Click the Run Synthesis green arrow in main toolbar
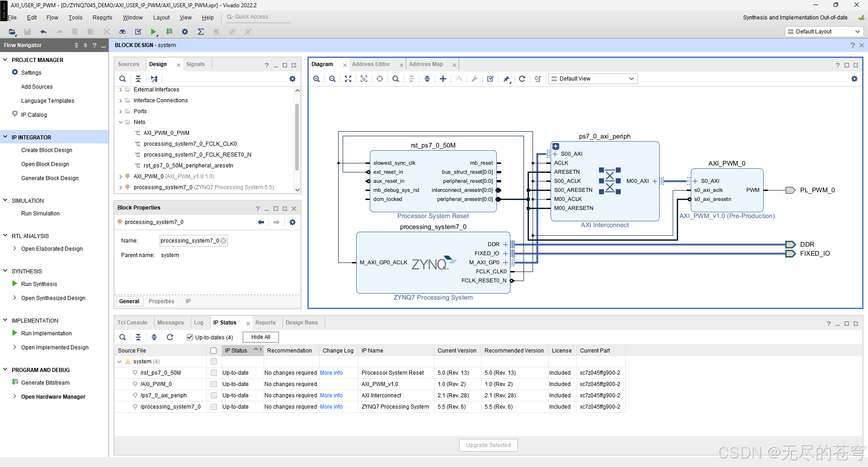The width and height of the screenshot is (868, 467). [x=154, y=32]
